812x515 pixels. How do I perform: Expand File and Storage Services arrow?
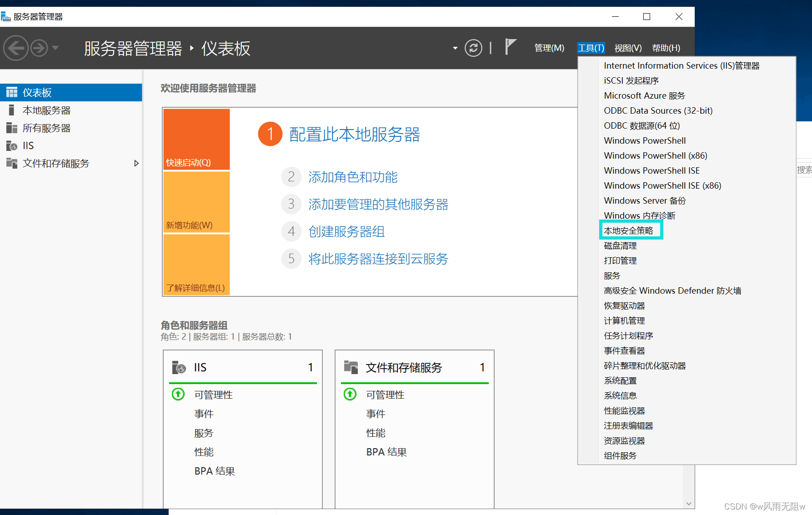tap(136, 164)
